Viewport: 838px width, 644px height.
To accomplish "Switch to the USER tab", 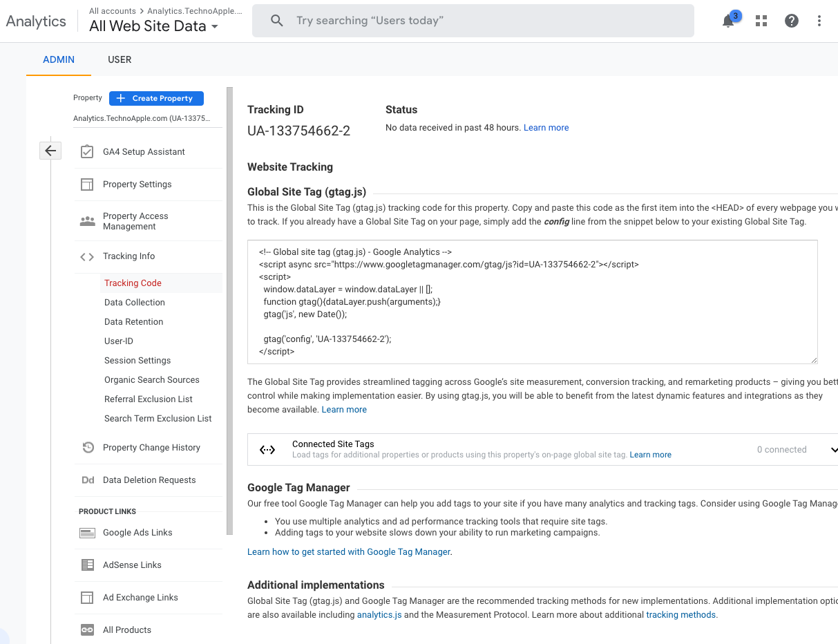I will point(120,59).
